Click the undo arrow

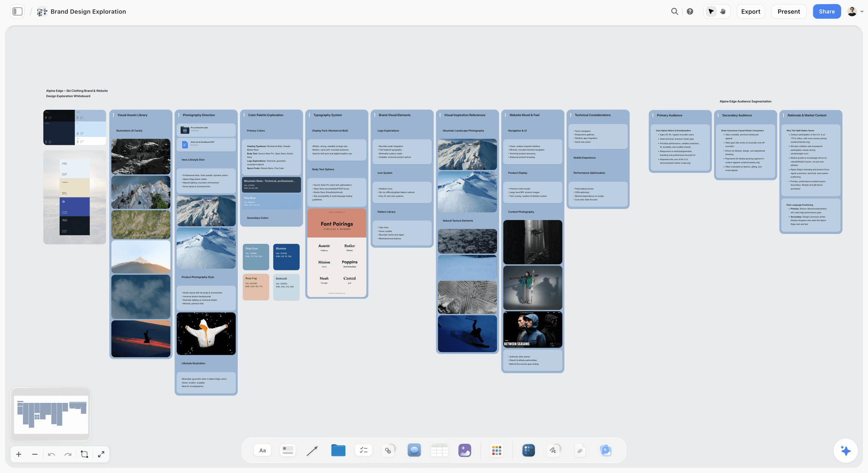[51, 454]
